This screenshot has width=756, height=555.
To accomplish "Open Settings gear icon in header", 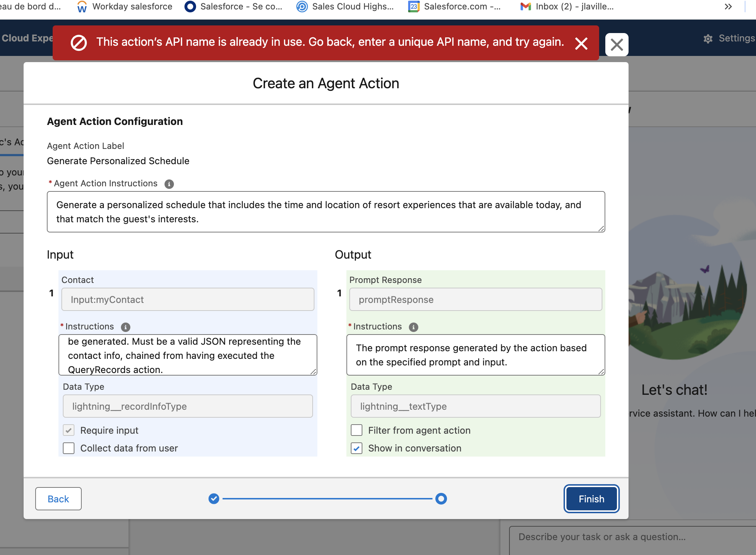I will (708, 39).
